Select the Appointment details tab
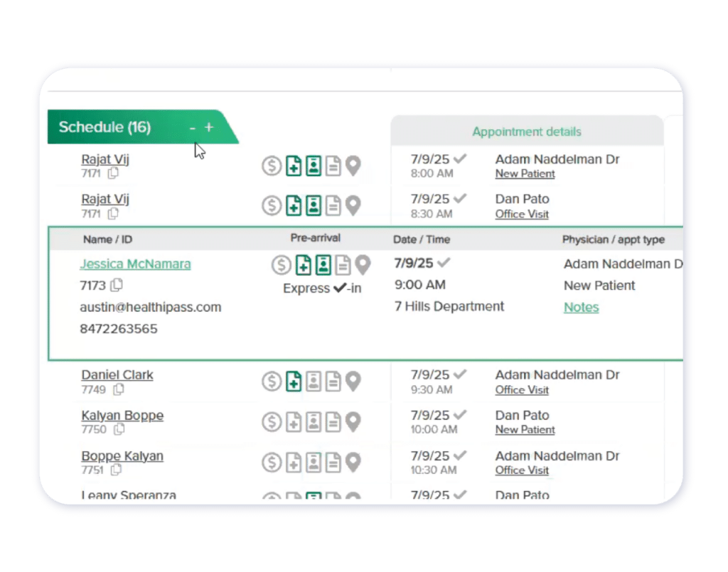The width and height of the screenshot is (728, 572). pyautogui.click(x=526, y=131)
